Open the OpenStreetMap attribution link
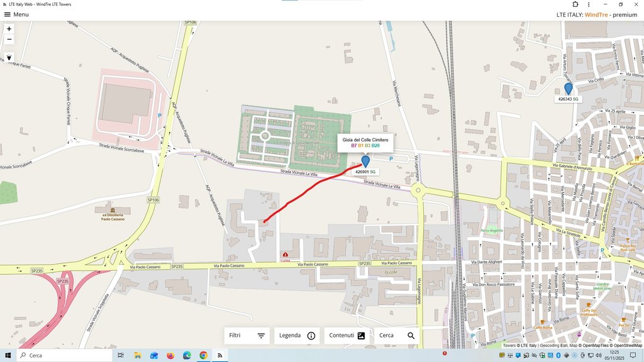The image size is (644, 362). point(628,346)
